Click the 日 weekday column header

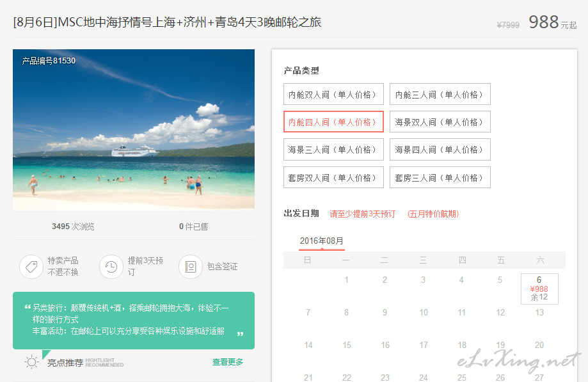click(308, 260)
